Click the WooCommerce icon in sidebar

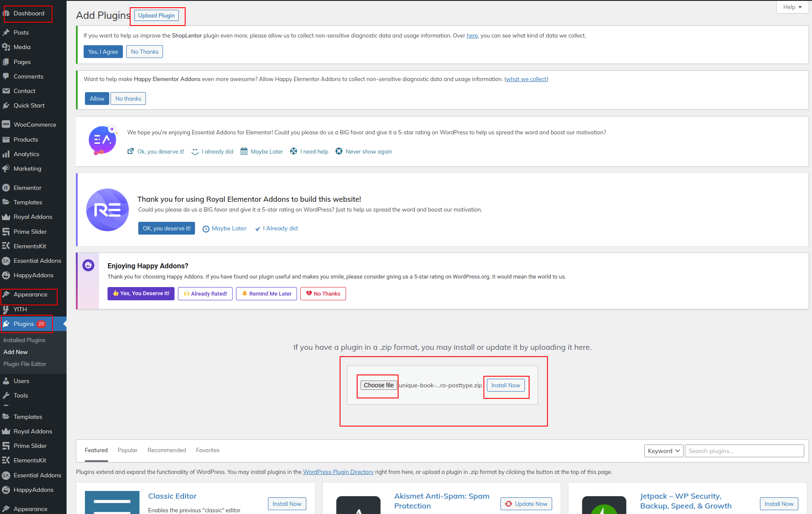6,125
